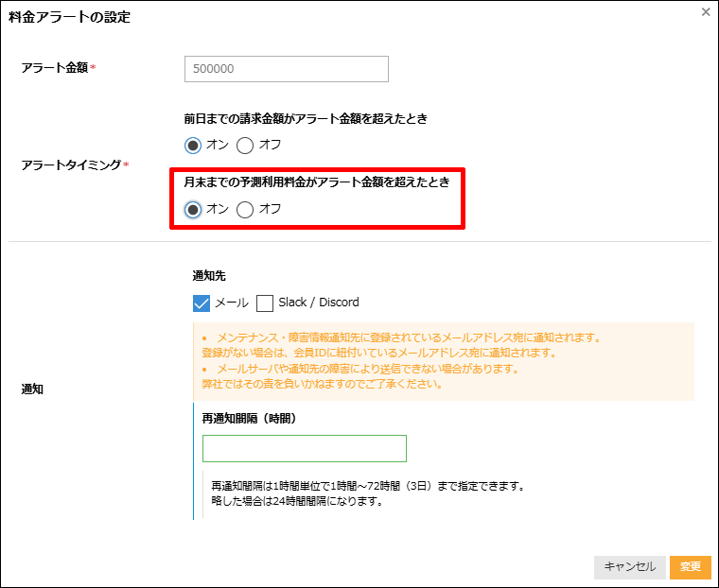Click the 再通知間隔（時間） input field
The width and height of the screenshot is (719, 588).
[305, 448]
